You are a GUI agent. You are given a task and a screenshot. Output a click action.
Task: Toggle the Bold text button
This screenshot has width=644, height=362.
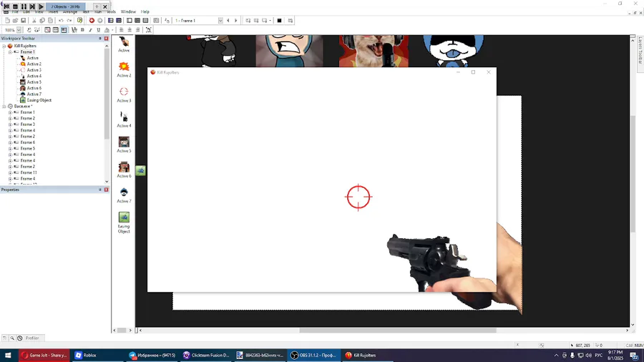(x=82, y=30)
